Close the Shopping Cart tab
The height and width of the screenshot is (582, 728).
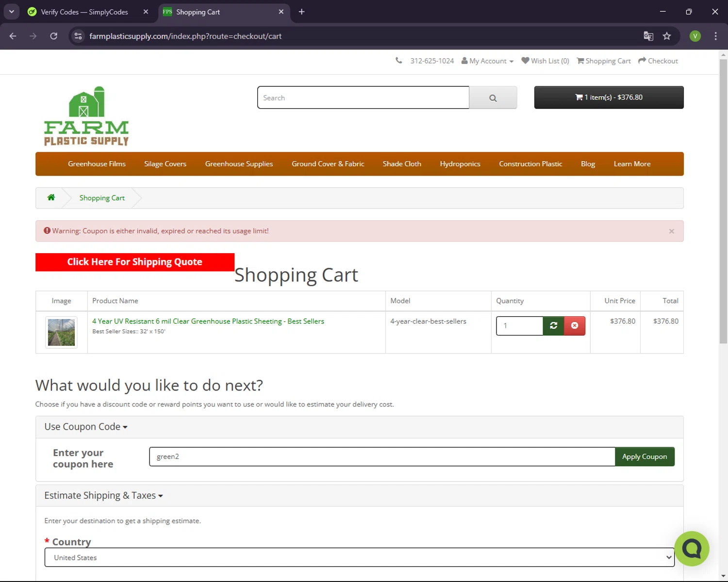tap(281, 12)
